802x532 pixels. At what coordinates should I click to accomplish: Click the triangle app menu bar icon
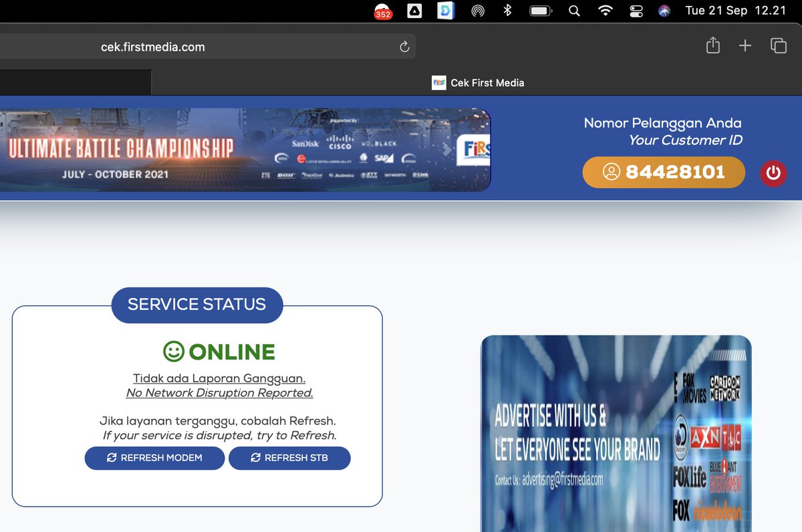pos(414,10)
